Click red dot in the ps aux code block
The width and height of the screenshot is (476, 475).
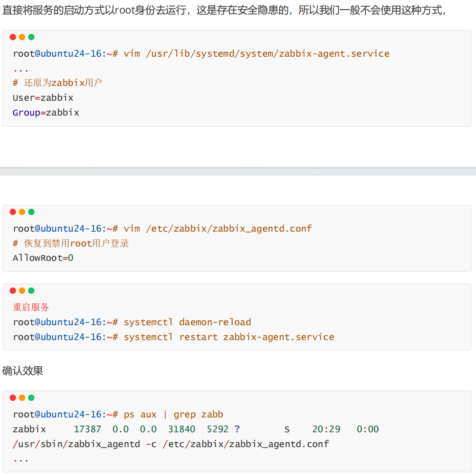coord(13,398)
